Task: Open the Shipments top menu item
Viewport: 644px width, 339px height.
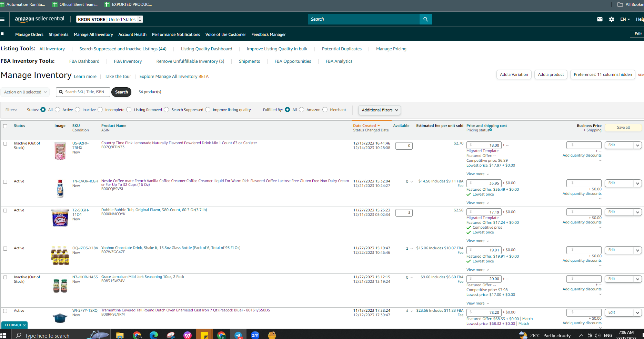Action: tap(59, 34)
